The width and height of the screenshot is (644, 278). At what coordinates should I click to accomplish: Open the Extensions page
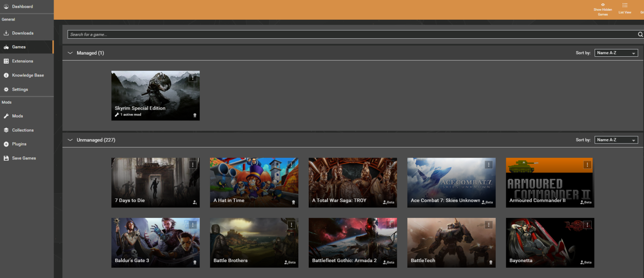22,61
